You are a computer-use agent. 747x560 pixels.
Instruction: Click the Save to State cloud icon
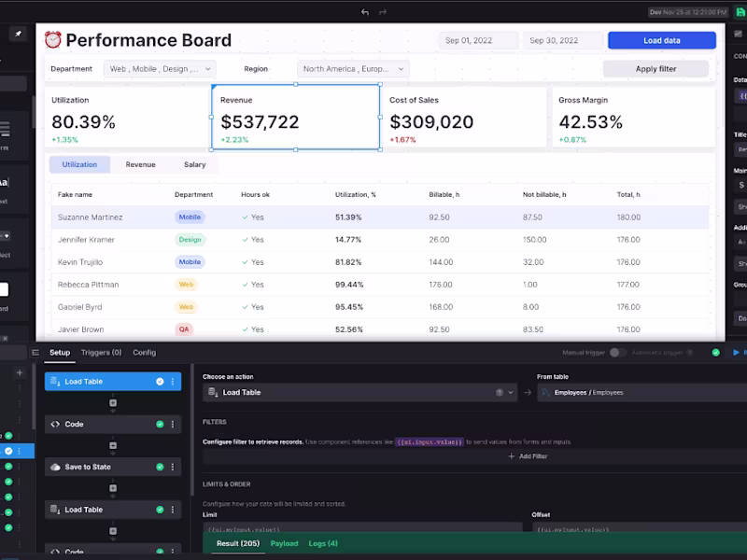(x=55, y=467)
